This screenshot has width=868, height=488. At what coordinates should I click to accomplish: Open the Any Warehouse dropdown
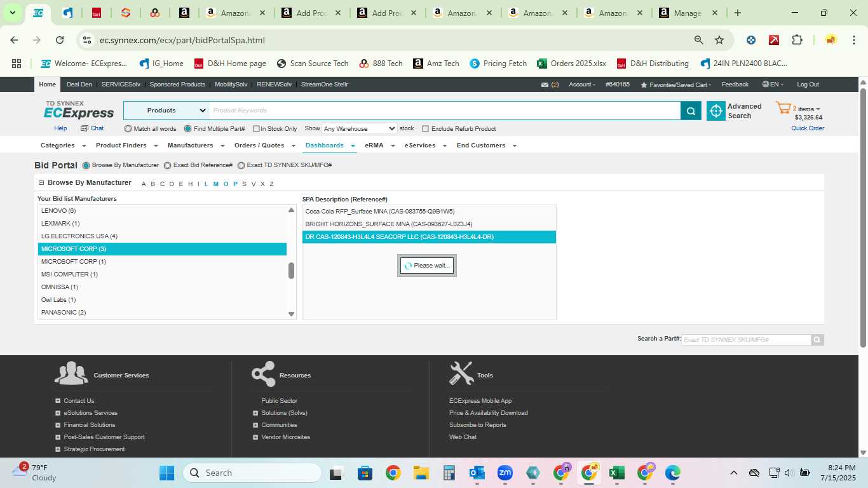coord(360,128)
